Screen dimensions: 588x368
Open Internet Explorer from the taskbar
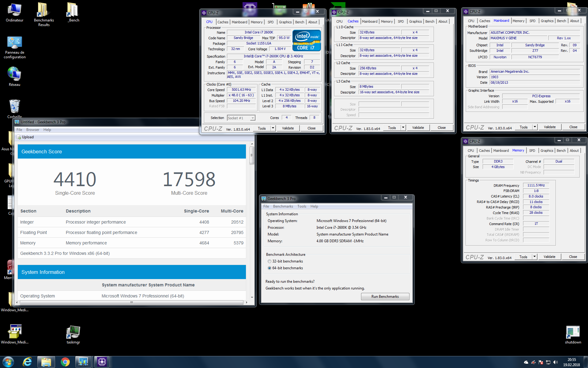click(27, 362)
